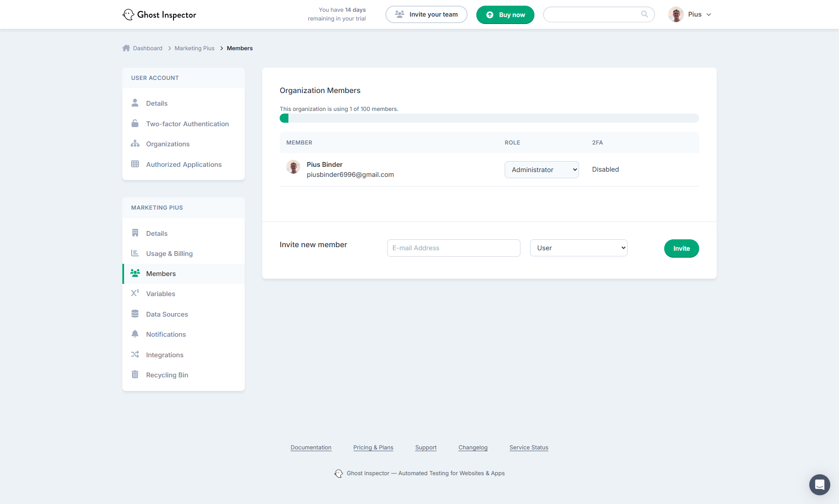Focus the E-mail Address input field
Image resolution: width=839 pixels, height=504 pixels.
click(453, 248)
